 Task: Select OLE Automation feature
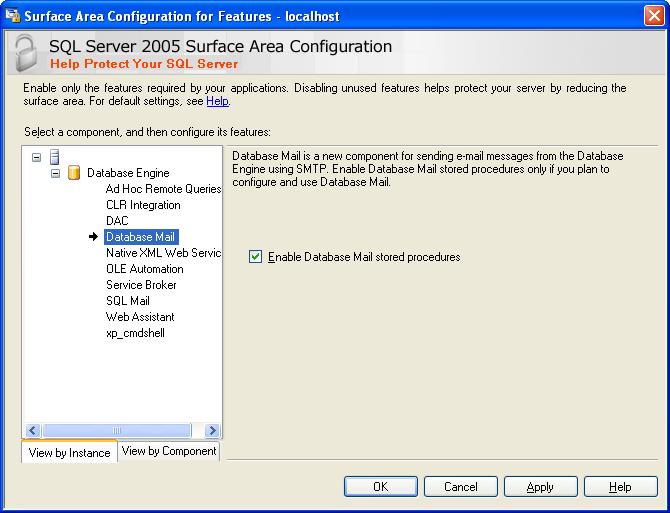[145, 269]
